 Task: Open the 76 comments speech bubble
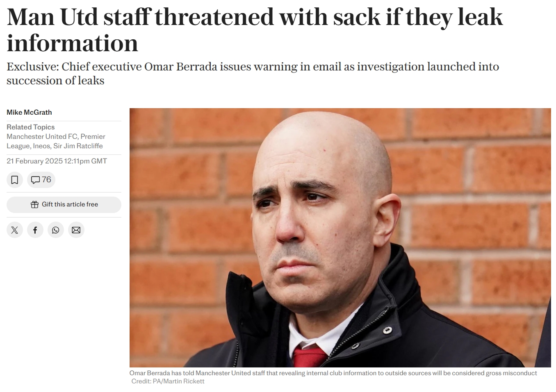(41, 180)
